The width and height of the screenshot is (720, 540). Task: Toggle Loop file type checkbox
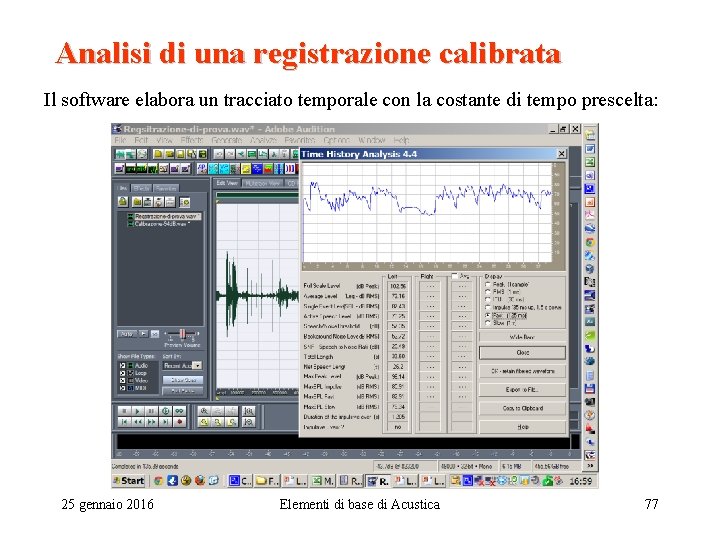123,373
